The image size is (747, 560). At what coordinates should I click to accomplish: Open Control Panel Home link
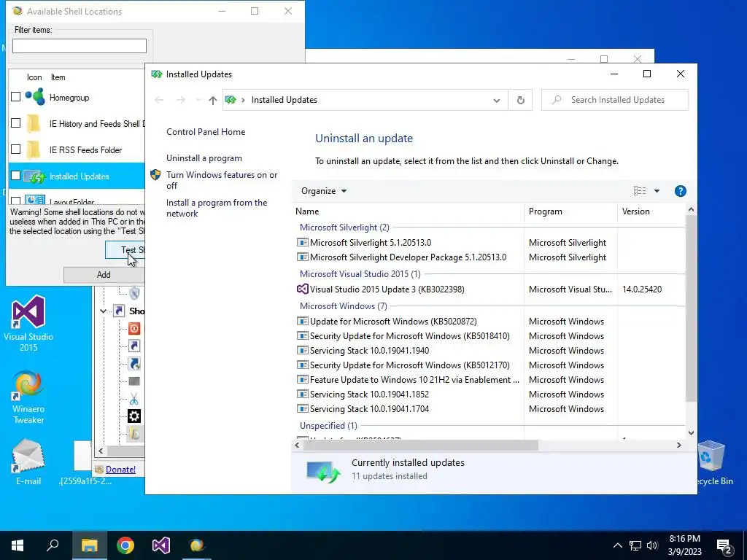[206, 132]
